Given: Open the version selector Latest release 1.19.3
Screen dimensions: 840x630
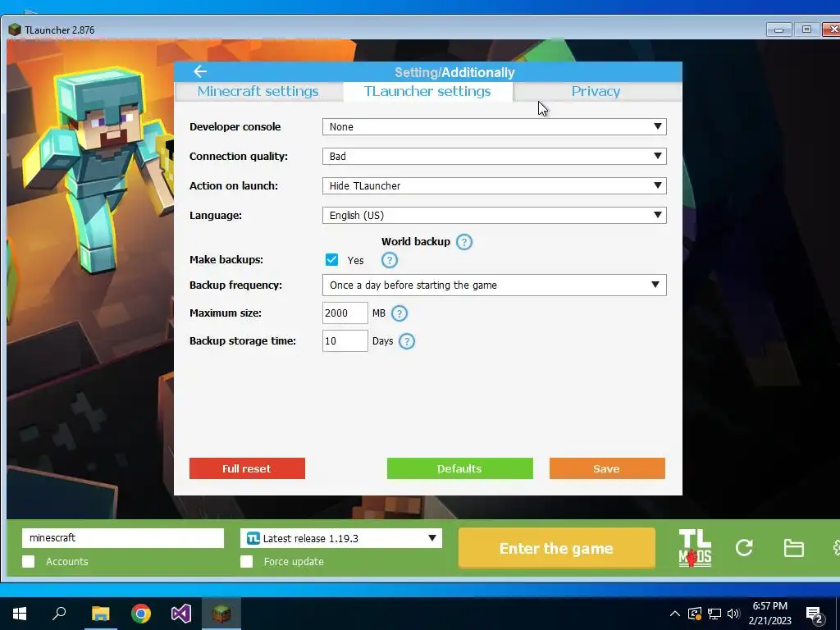Looking at the screenshot, I should point(341,538).
